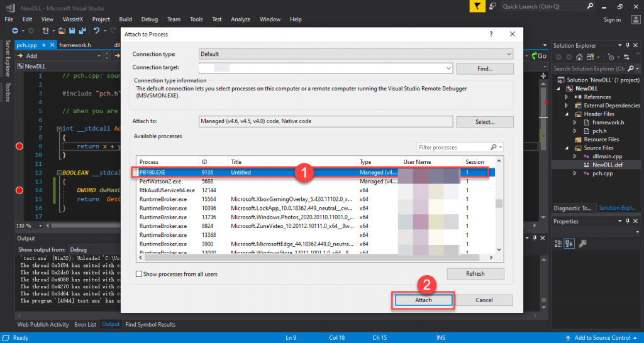
Task: Click the Filter processes search field
Action: tap(453, 148)
